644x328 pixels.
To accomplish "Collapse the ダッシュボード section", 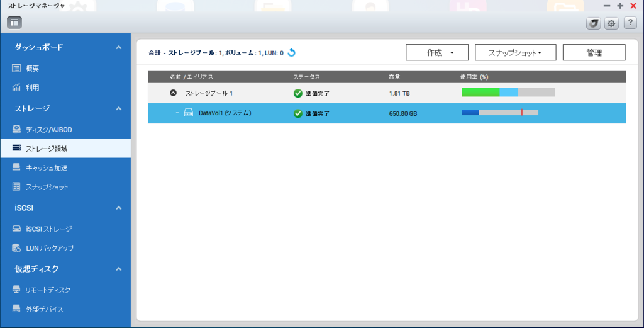I will coord(119,47).
